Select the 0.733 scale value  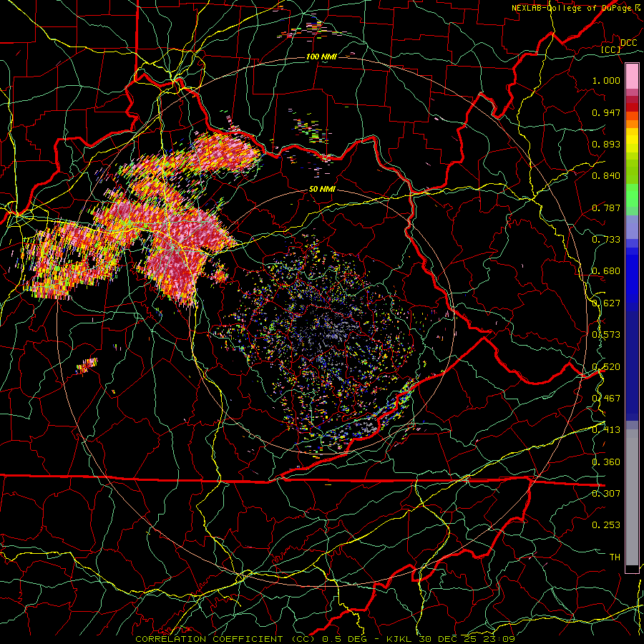pyautogui.click(x=606, y=240)
